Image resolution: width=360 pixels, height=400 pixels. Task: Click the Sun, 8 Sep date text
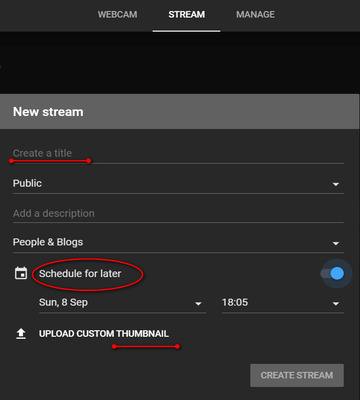[x=63, y=303]
